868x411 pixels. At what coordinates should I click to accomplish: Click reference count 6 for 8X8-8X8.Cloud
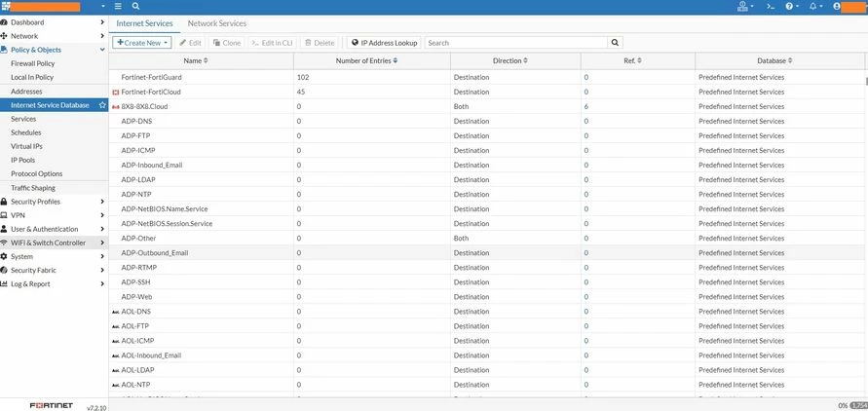[585, 107]
